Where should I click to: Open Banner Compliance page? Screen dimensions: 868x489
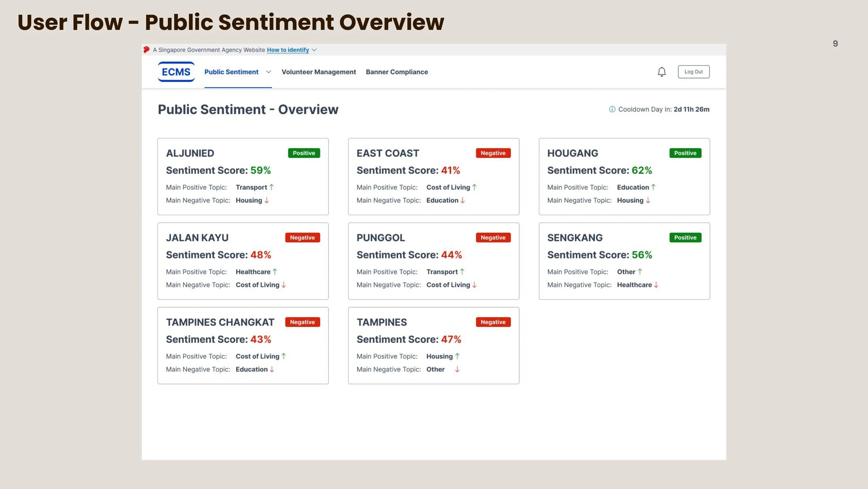point(397,72)
